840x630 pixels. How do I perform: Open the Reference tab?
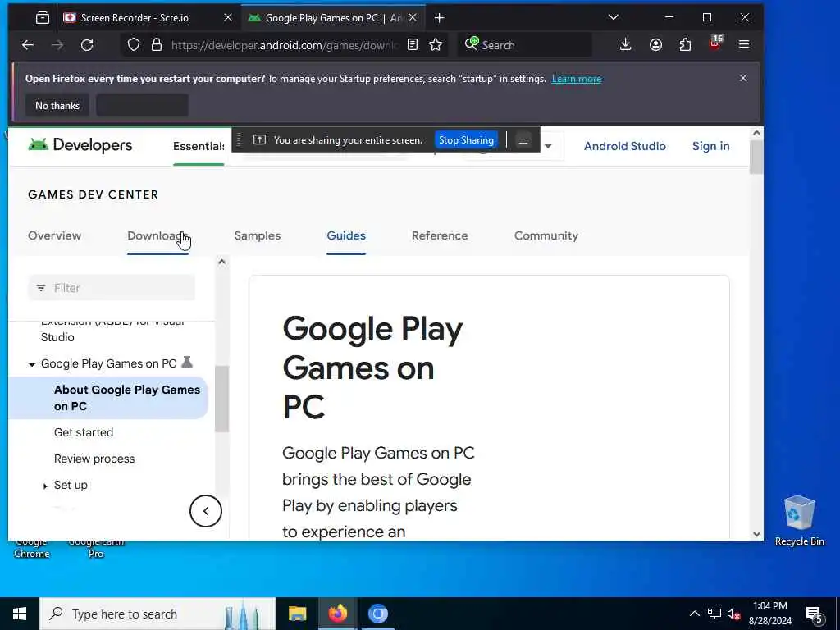[440, 235]
